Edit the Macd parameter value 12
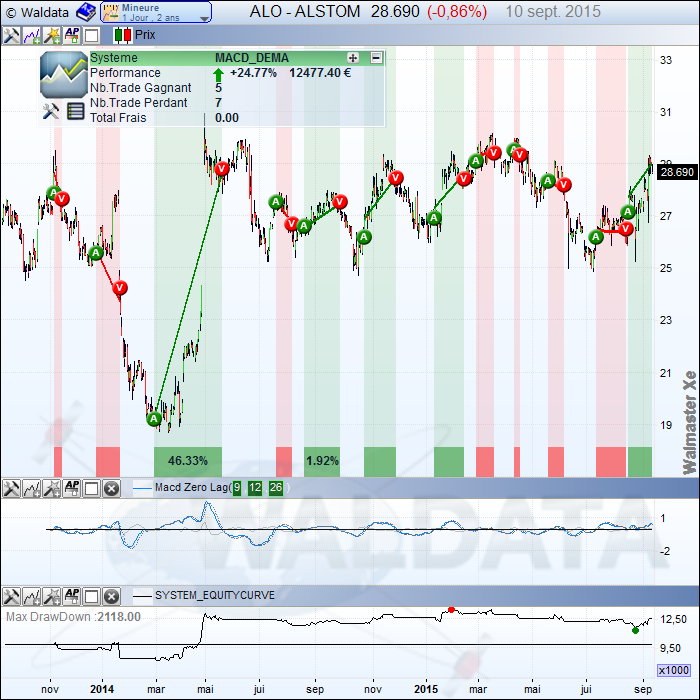Viewport: 700px width, 700px height. tap(255, 488)
